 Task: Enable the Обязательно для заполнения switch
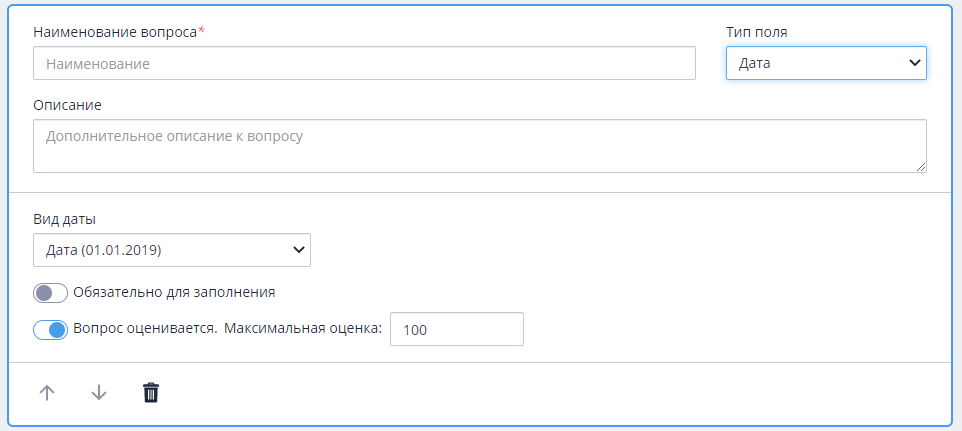50,293
